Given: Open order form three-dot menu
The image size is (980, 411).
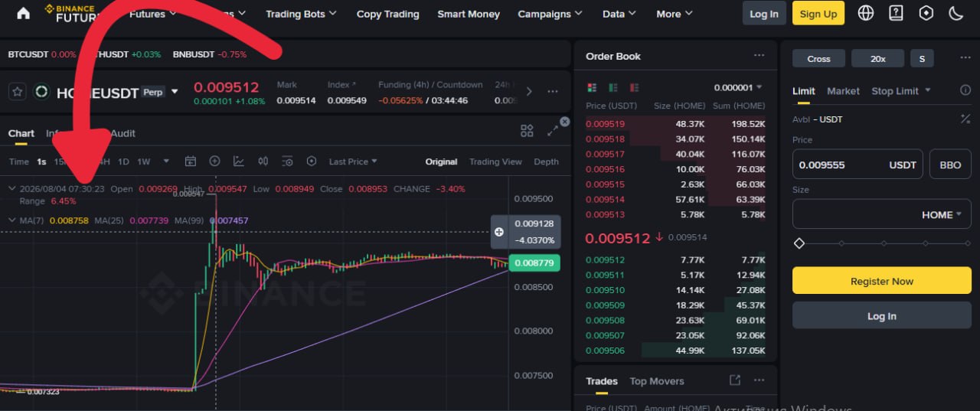Looking at the screenshot, I should [965, 58].
